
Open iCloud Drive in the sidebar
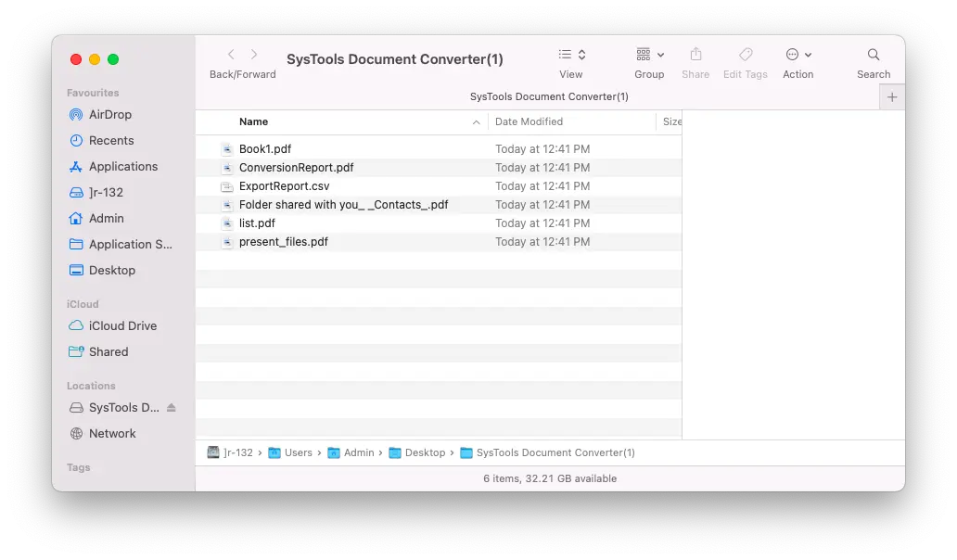coord(122,325)
